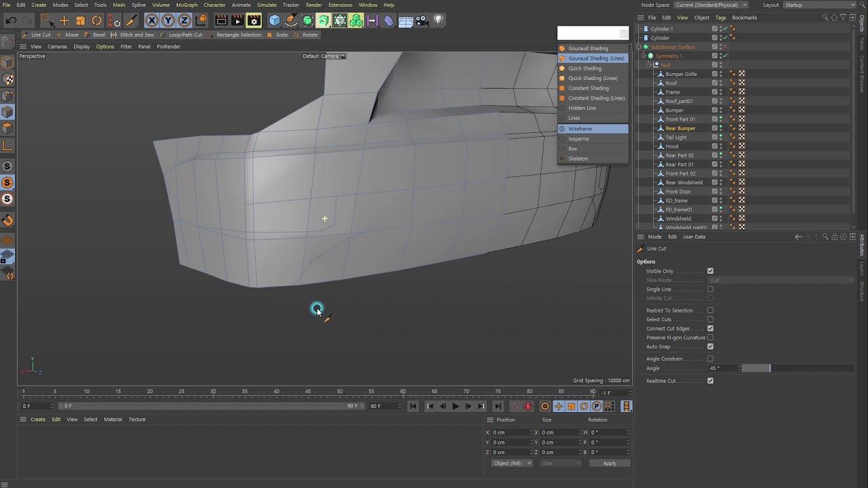The image size is (868, 488).
Task: Open Edit Render Settings clapperboard icon
Action: coord(254,20)
